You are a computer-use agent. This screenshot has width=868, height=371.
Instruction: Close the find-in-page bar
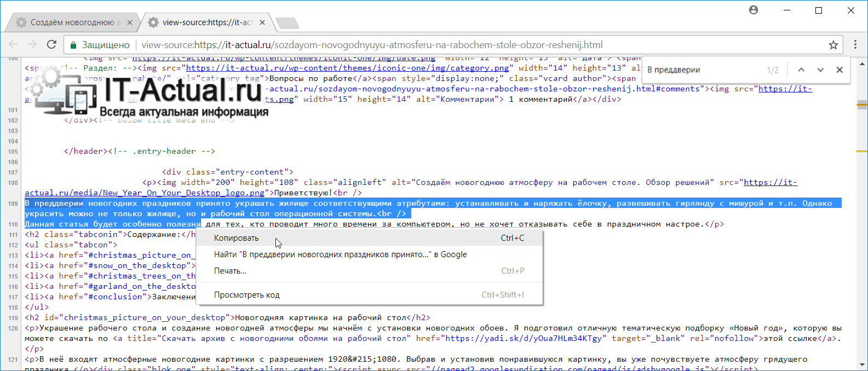(839, 70)
